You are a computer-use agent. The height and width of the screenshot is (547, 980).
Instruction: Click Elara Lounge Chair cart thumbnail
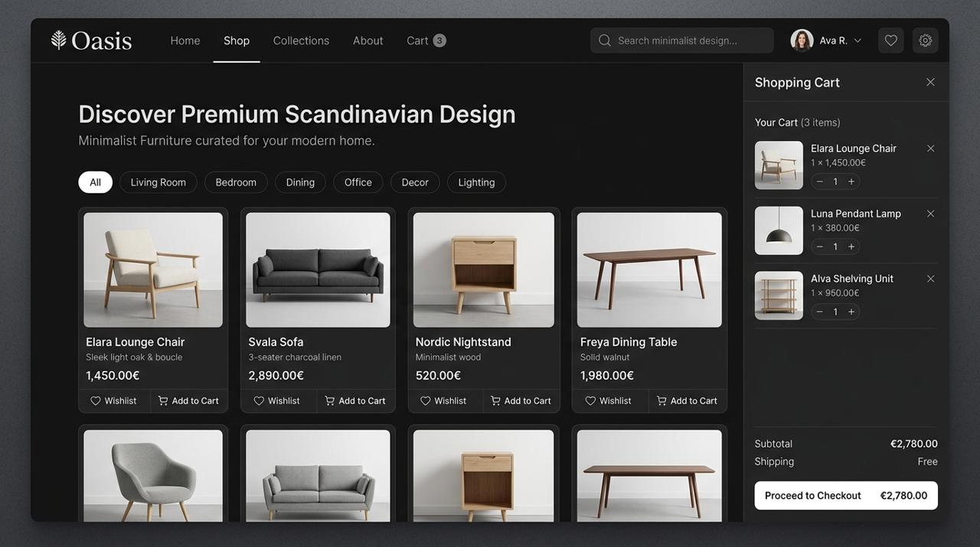pos(779,165)
